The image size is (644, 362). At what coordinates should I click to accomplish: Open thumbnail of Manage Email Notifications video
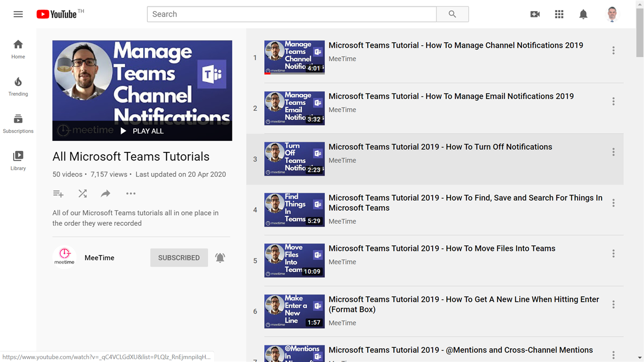point(294,108)
